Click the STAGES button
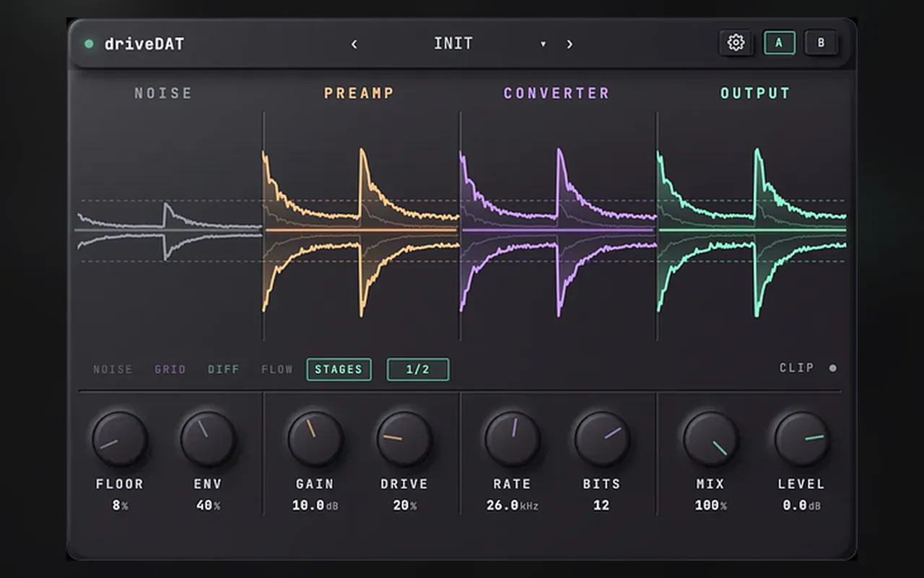This screenshot has height=578, width=924. point(339,369)
